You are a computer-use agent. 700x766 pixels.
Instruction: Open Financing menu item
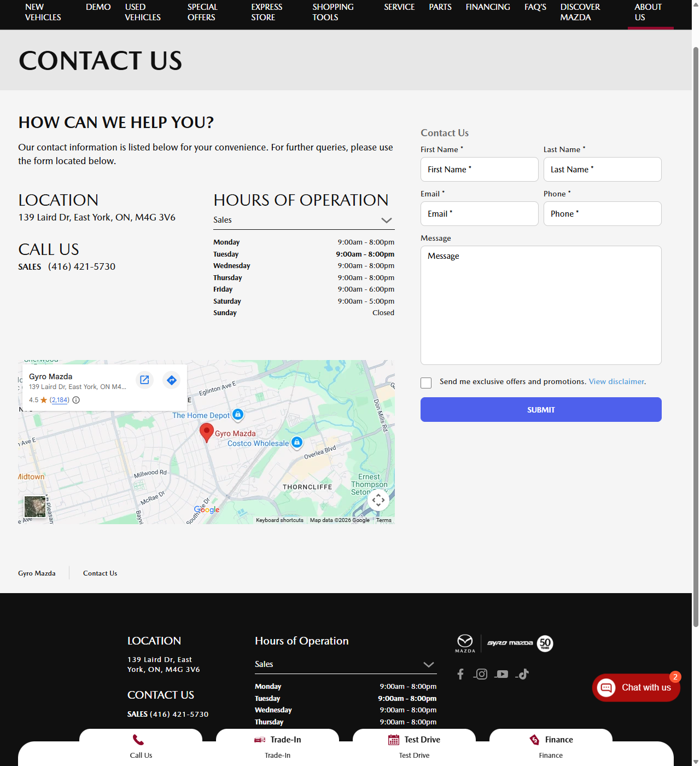(488, 7)
